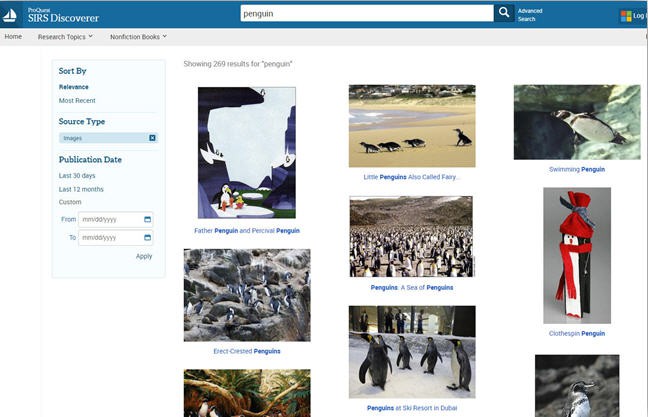Open Father Penguin and Percival Penguin link
648x417 pixels.
point(246,231)
